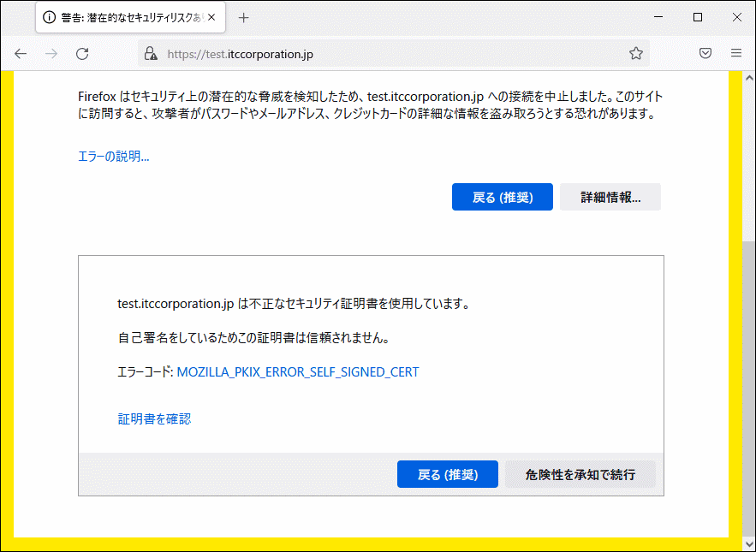Select the 警告: 潜在的なセキュリティリスク tab

click(x=130, y=18)
